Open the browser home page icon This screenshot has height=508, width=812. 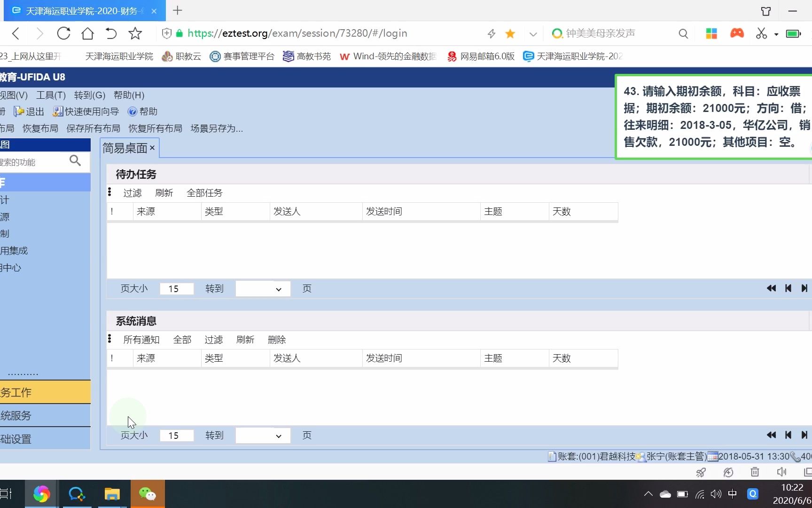[x=87, y=33]
